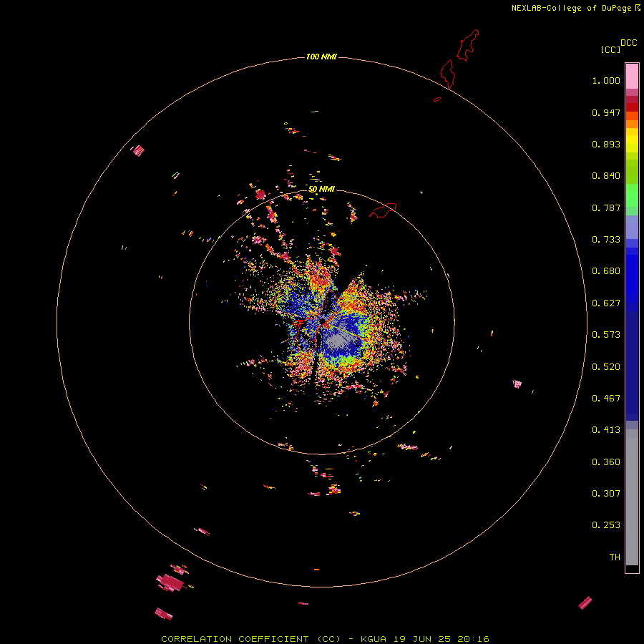Viewport: 644px width, 644px height.
Task: Click the tall red island outline at top right
Action: (468, 45)
